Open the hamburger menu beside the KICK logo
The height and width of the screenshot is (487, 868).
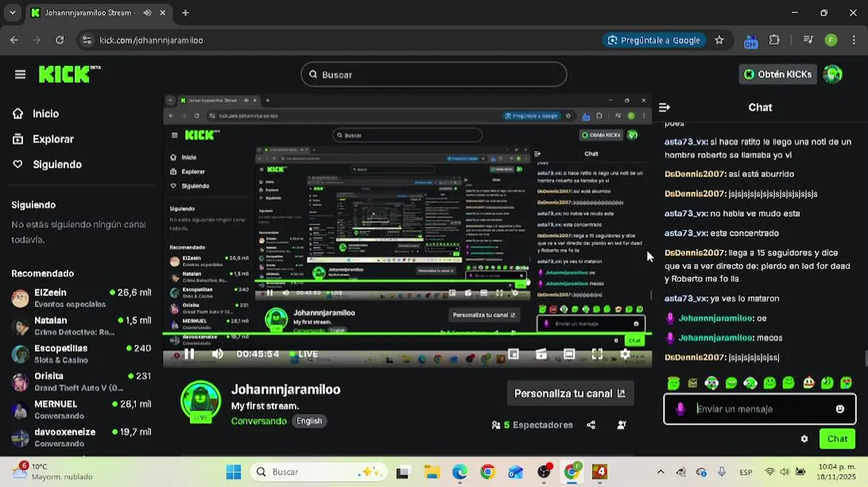pos(20,74)
